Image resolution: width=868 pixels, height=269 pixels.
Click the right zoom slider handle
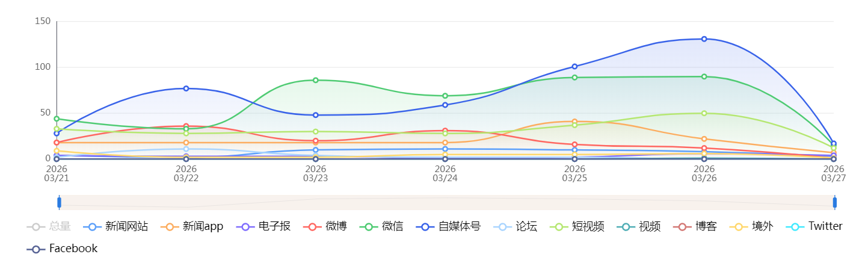[834, 202]
